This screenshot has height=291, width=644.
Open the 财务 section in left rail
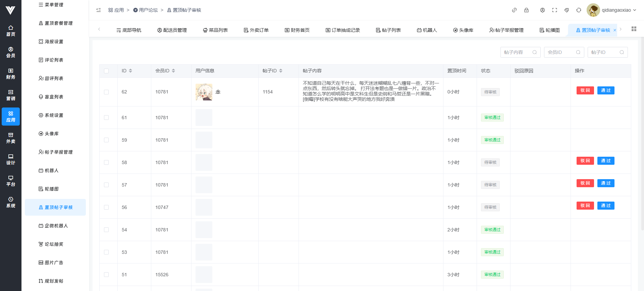coord(11,74)
